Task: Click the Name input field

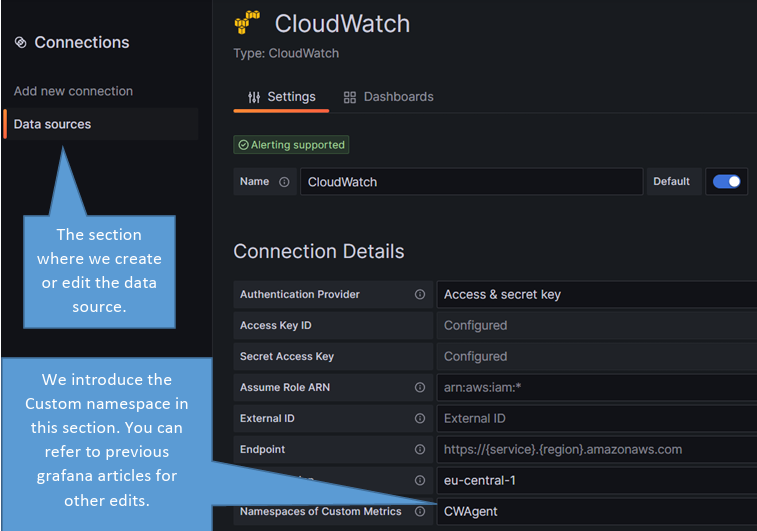Action: pos(472,182)
